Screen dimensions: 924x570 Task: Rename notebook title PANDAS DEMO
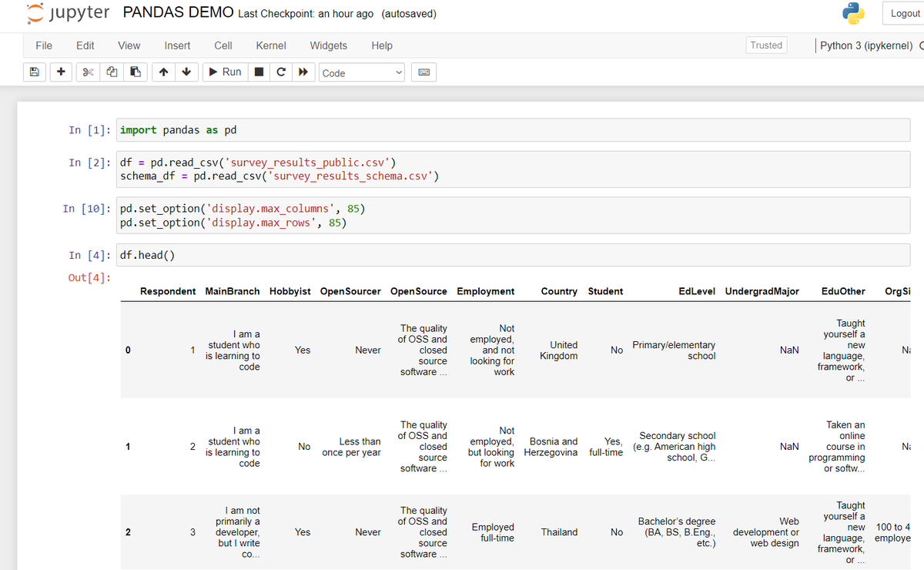click(x=178, y=13)
